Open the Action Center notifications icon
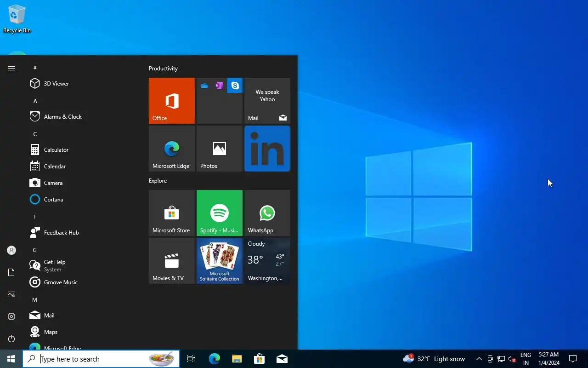588x368 pixels. coord(573,359)
